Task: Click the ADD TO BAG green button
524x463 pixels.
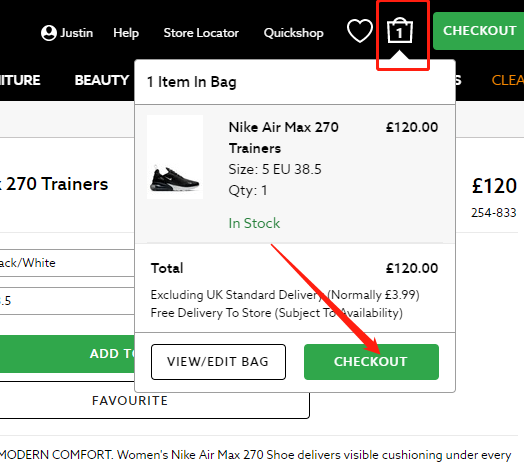Action: [67, 354]
